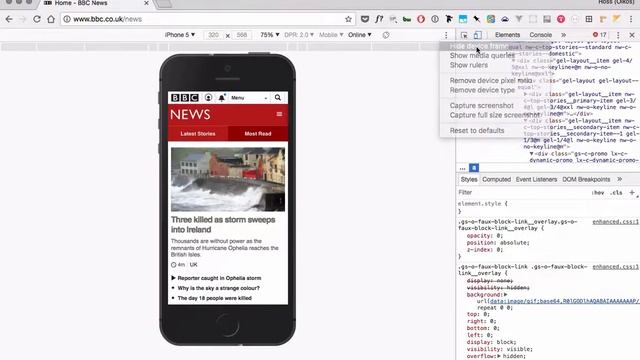Open the BBC Menu dropdown
The image size is (640, 360).
(249, 98)
